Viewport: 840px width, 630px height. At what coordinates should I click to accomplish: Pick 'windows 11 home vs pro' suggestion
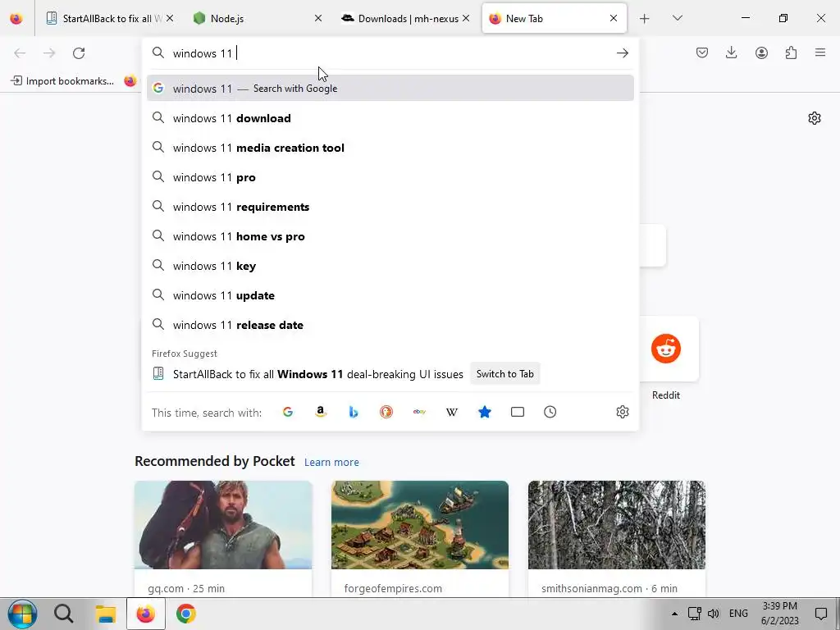click(390, 235)
